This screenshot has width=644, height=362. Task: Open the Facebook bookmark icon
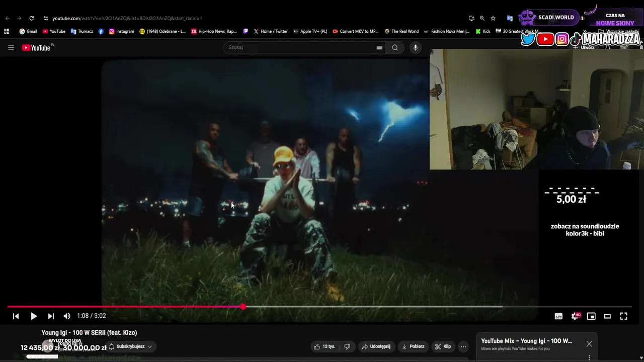[101, 31]
